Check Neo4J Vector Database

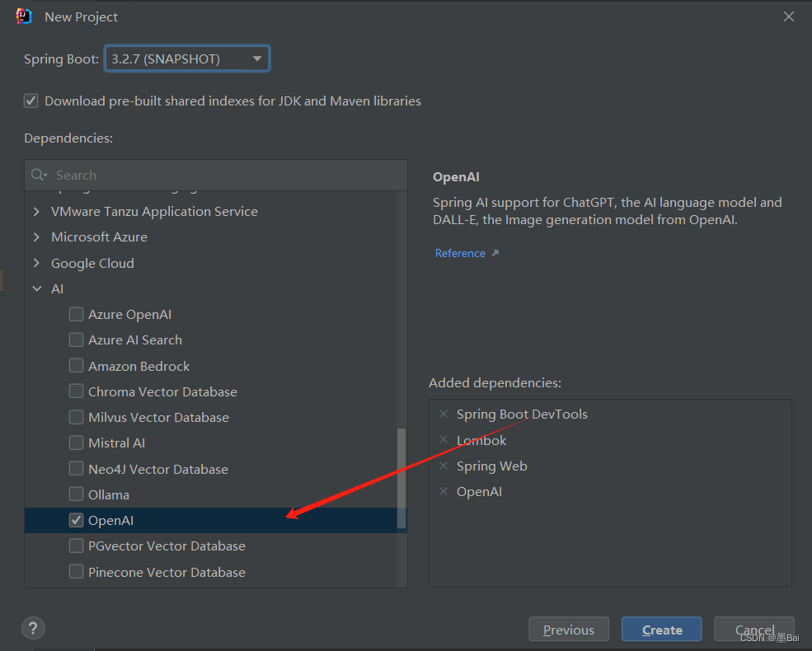point(76,468)
